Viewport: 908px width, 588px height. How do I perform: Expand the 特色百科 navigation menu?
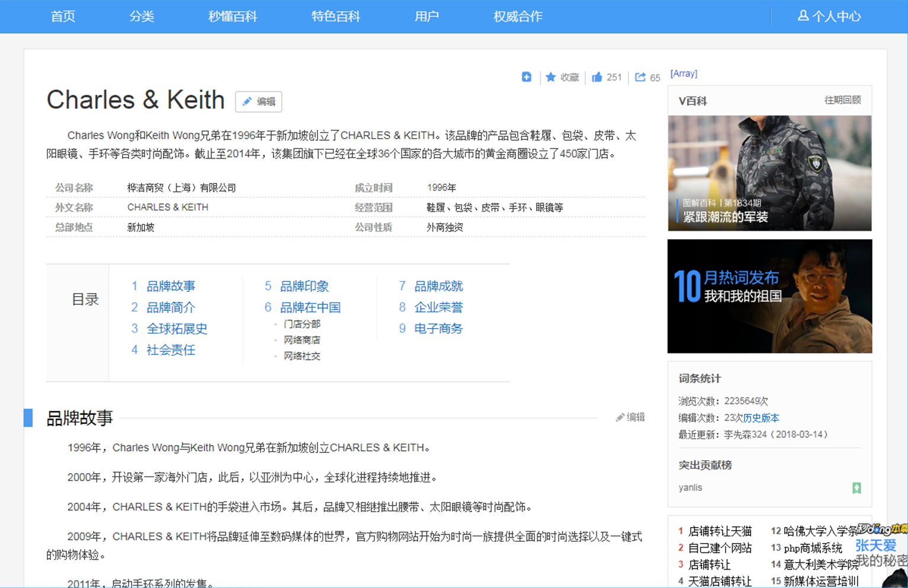point(335,17)
